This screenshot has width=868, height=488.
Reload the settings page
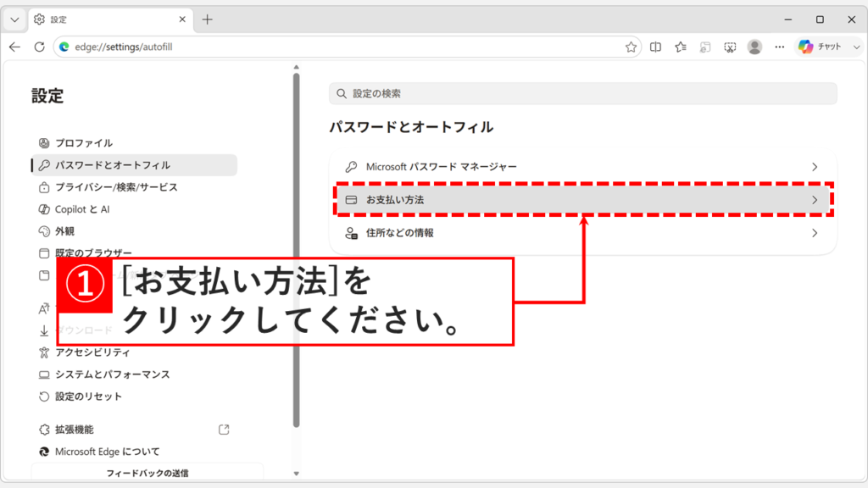[x=39, y=47]
